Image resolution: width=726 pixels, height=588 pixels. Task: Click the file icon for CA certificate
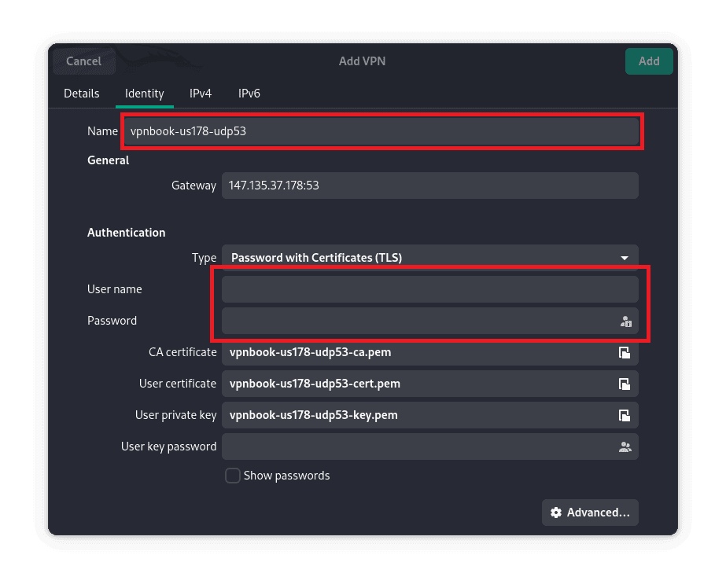point(624,352)
